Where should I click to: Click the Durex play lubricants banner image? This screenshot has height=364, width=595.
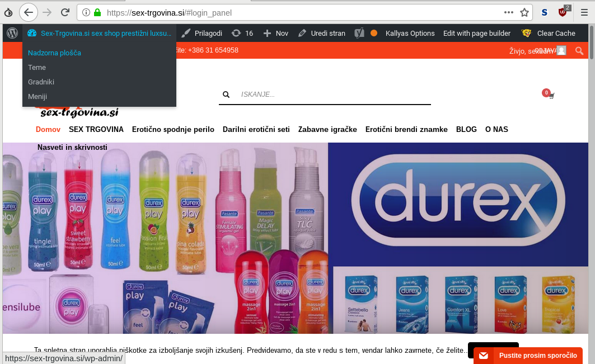[x=166, y=238]
